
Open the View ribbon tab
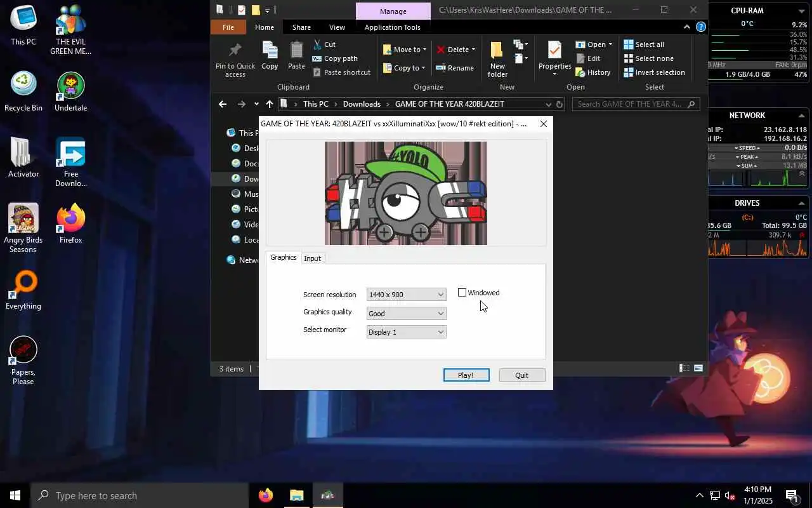(337, 27)
